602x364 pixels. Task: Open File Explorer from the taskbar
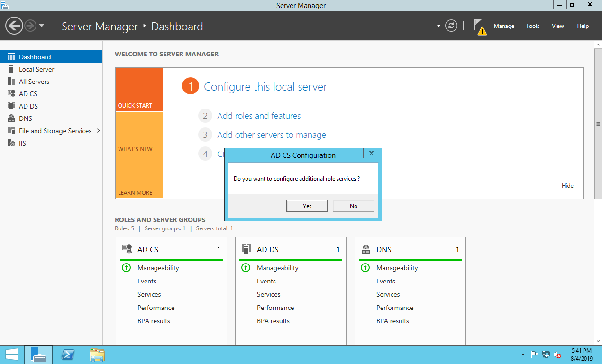pyautogui.click(x=97, y=355)
